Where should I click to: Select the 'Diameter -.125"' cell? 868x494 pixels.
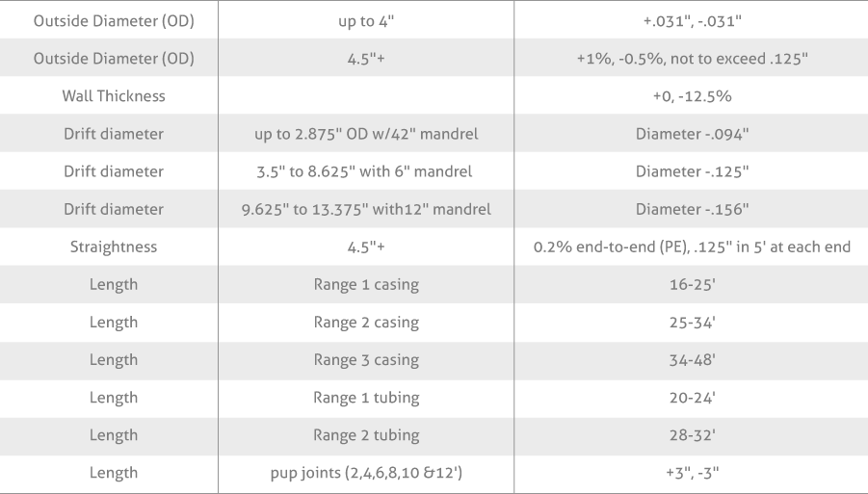(692, 171)
